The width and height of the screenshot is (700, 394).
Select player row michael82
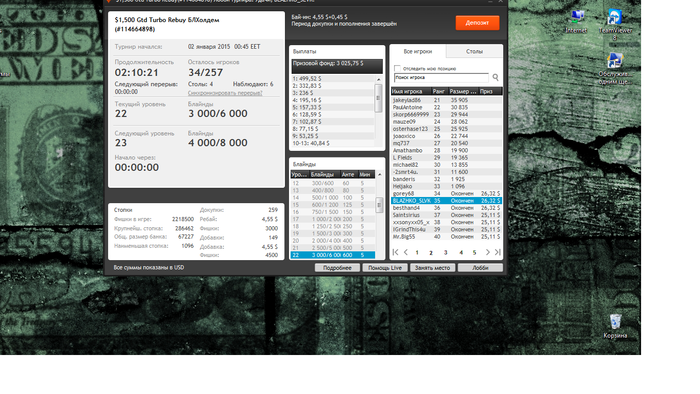pos(446,165)
